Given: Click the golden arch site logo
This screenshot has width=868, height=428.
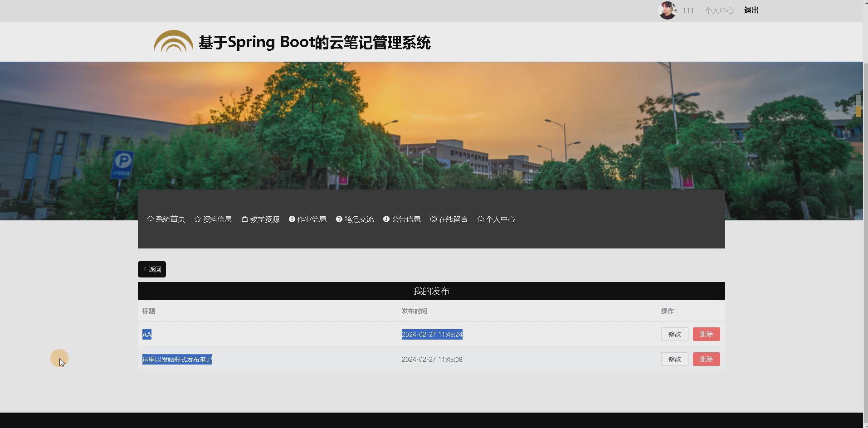Looking at the screenshot, I should [x=173, y=41].
